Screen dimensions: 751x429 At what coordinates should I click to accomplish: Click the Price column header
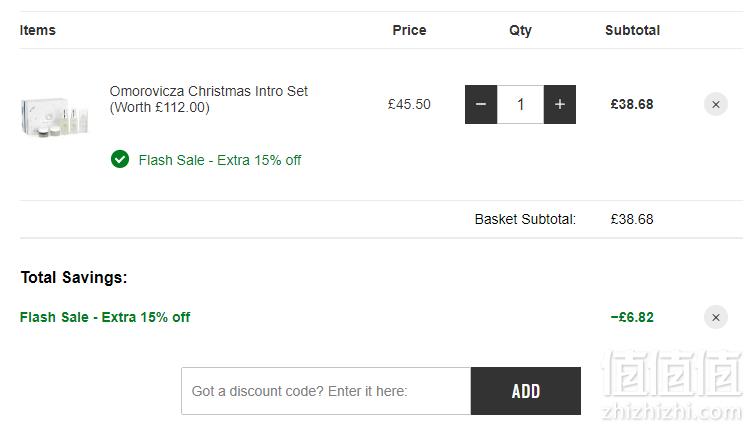pos(409,30)
